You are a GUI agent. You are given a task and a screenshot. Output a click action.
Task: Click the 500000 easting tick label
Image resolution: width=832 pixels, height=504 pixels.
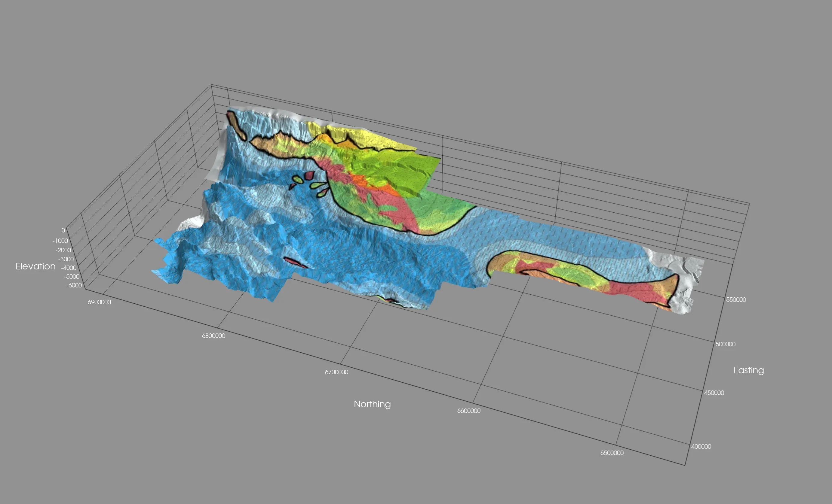726,344
